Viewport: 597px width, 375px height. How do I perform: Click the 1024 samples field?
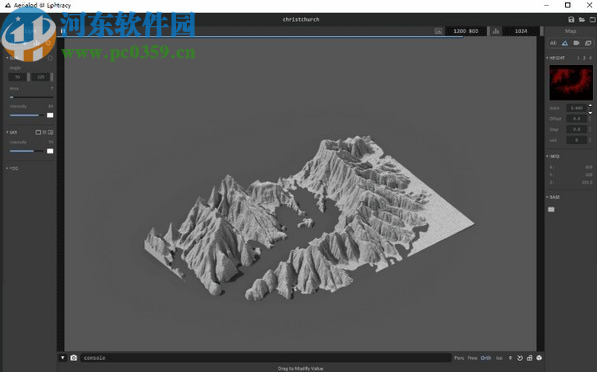click(521, 31)
